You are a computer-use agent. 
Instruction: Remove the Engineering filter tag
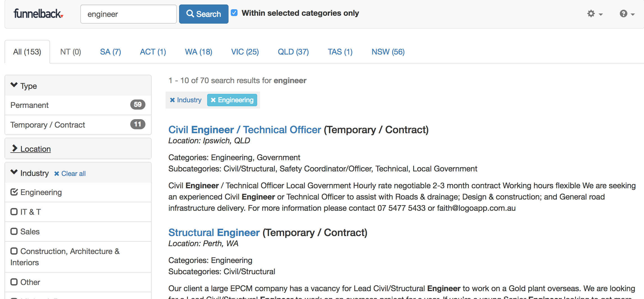[x=232, y=100]
